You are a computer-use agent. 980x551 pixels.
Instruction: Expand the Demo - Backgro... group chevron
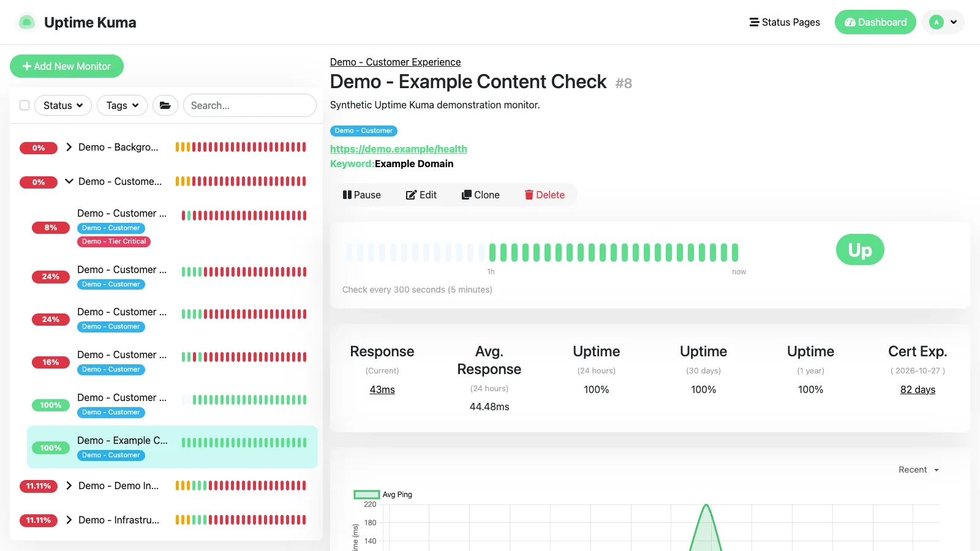coord(69,147)
